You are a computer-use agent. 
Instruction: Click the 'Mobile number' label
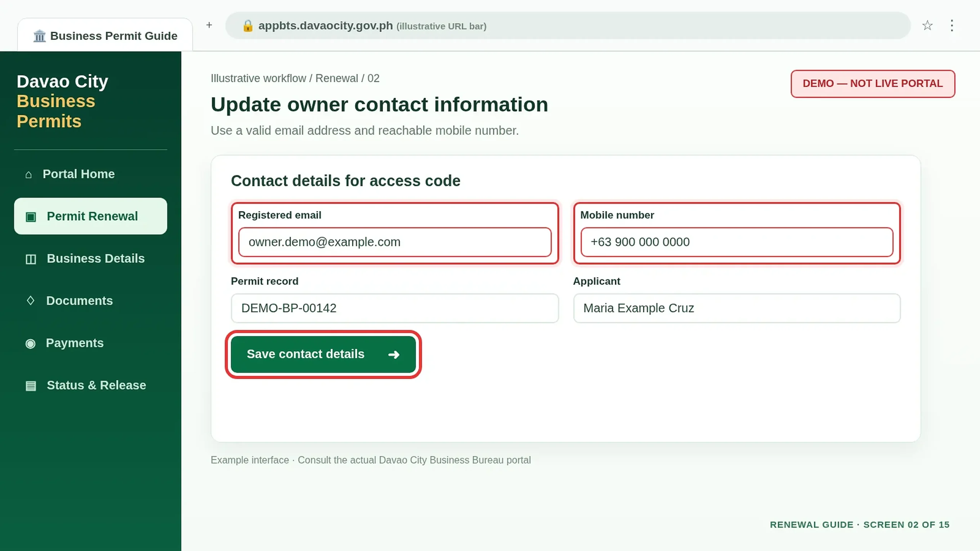[617, 215]
